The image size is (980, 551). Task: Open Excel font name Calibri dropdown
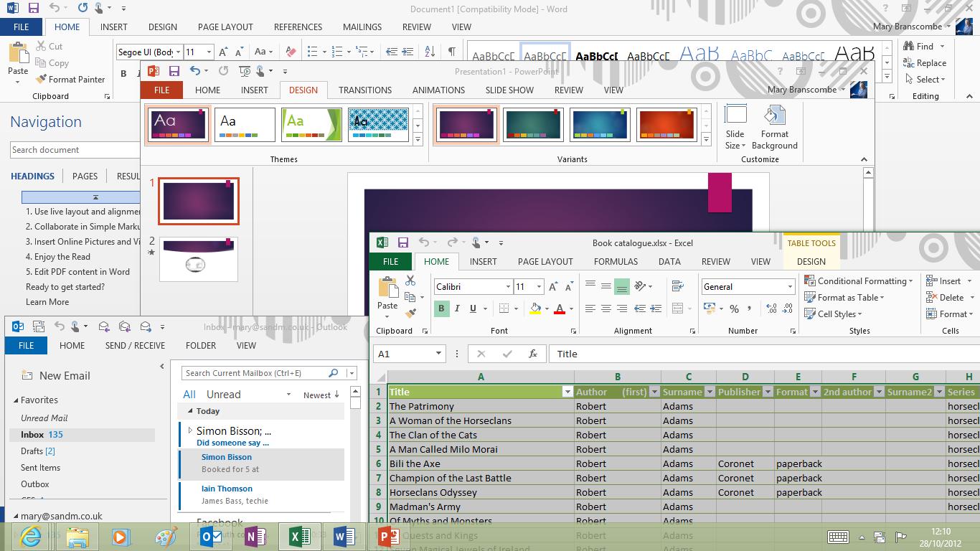[508, 286]
